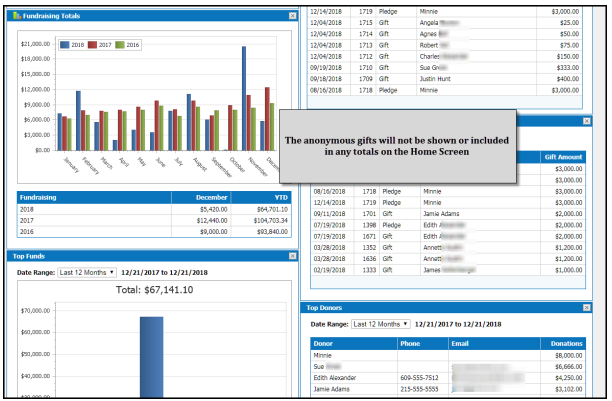Click the 2017 December value $12,440.00
Image resolution: width=612 pixels, height=401 pixels.
pos(212,221)
